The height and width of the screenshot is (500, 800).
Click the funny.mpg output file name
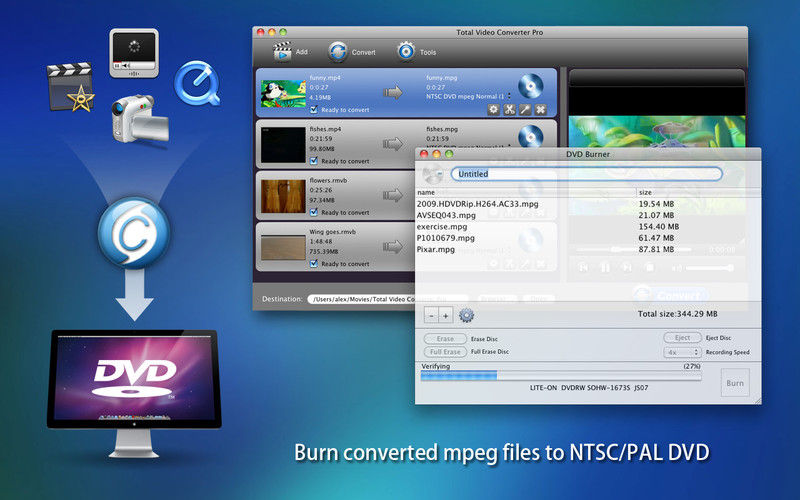point(441,78)
